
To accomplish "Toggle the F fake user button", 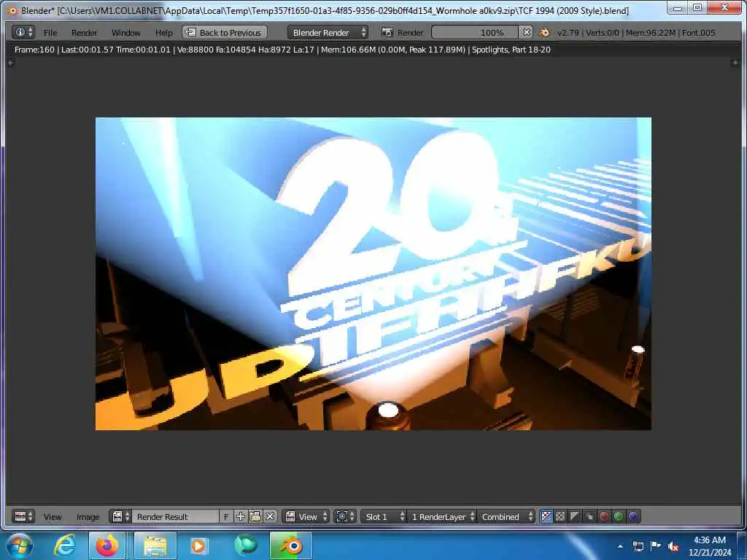I will (226, 517).
